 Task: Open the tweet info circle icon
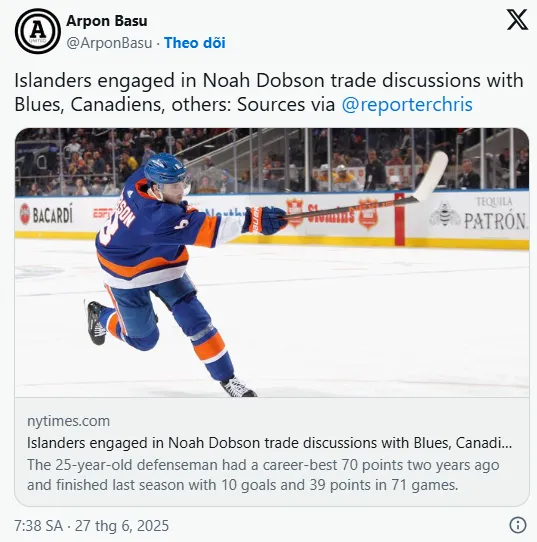[x=518, y=525]
